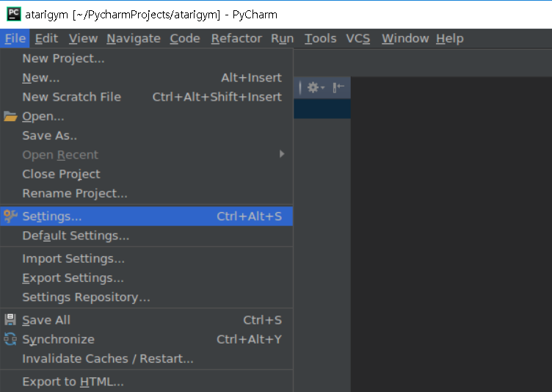Open the Edit menu
This screenshot has height=392, width=552.
[46, 38]
